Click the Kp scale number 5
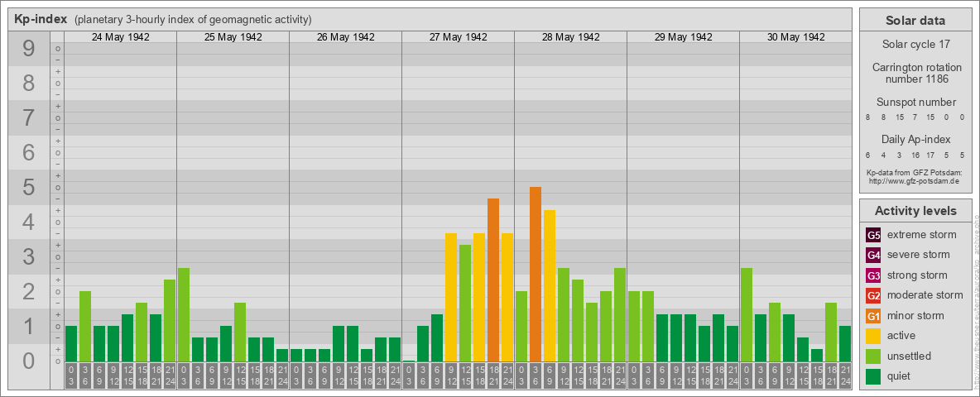The image size is (980, 397). (x=29, y=187)
